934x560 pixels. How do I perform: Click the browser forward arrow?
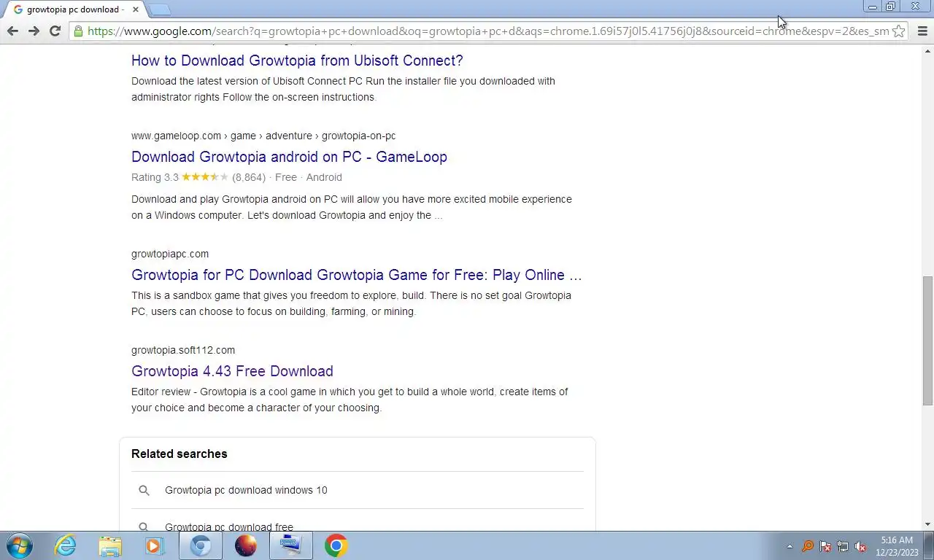click(34, 31)
